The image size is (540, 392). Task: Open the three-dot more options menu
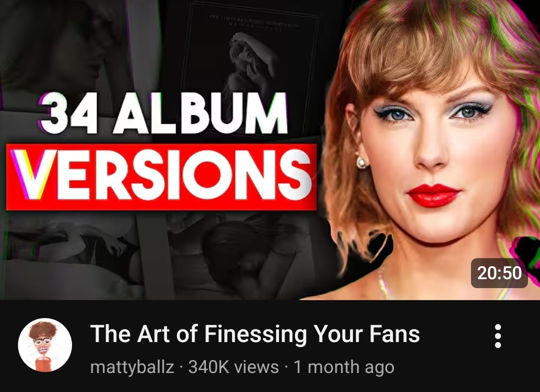coord(497,336)
